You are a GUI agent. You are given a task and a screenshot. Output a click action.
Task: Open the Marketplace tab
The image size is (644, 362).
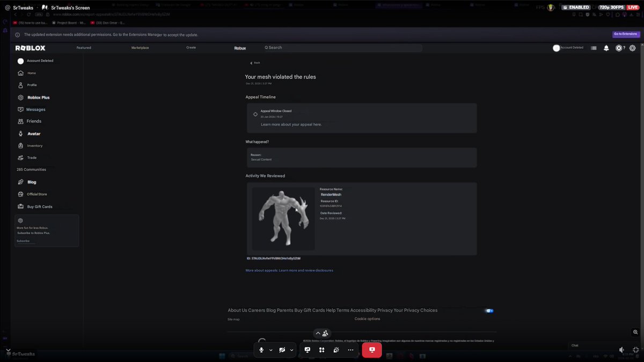point(140,48)
